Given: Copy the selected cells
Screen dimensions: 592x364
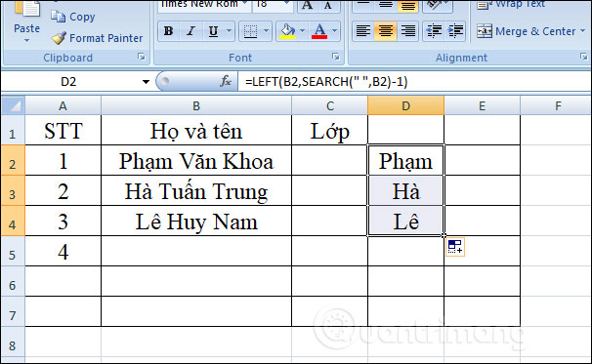Looking at the screenshot, I should (x=72, y=17).
